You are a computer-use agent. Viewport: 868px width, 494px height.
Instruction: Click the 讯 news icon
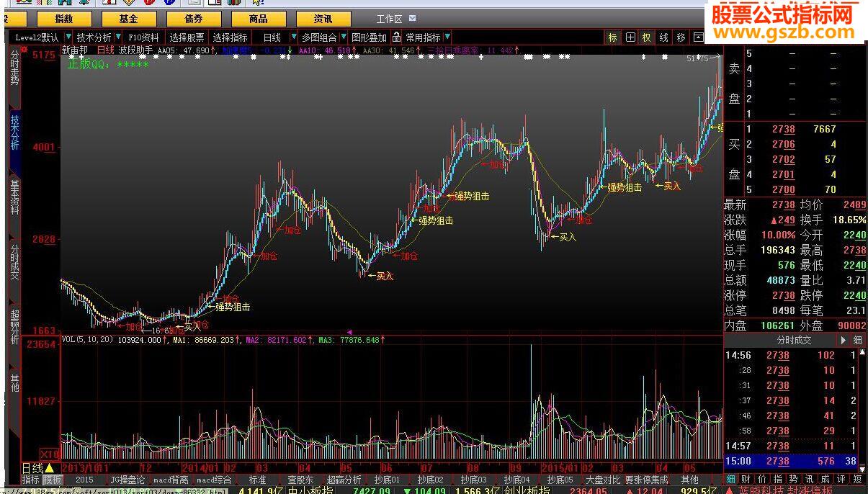pos(809,479)
